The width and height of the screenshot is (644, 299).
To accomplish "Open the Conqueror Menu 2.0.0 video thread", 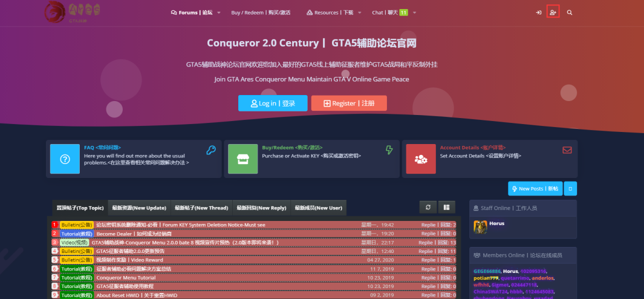I will [185, 242].
